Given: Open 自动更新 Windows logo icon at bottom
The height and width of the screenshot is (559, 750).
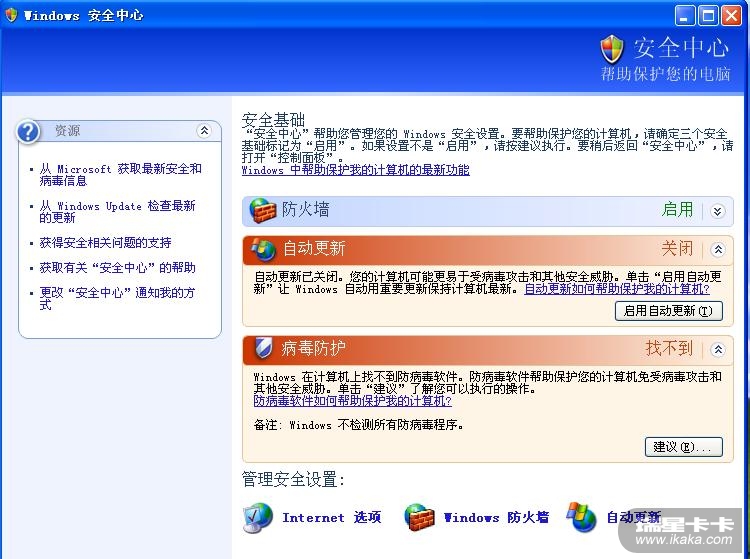Looking at the screenshot, I should [x=582, y=517].
